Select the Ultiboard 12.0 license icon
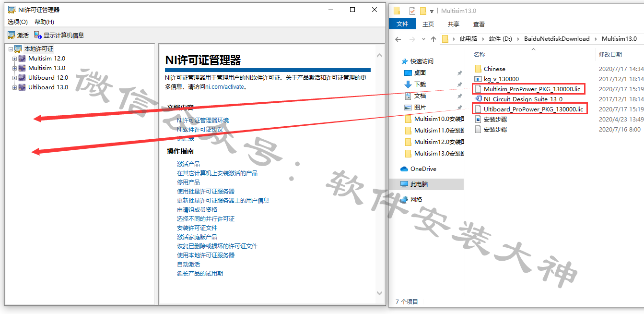Screen dimensions: 644x314 [x=22, y=78]
